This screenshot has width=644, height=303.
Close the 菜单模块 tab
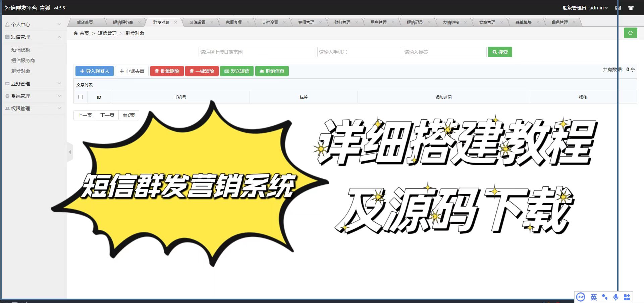pyautogui.click(x=538, y=22)
